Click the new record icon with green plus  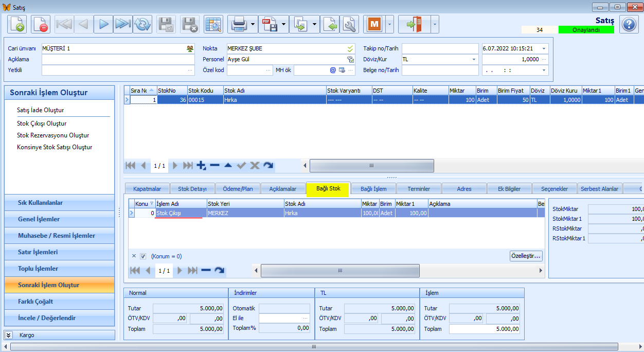pos(17,24)
